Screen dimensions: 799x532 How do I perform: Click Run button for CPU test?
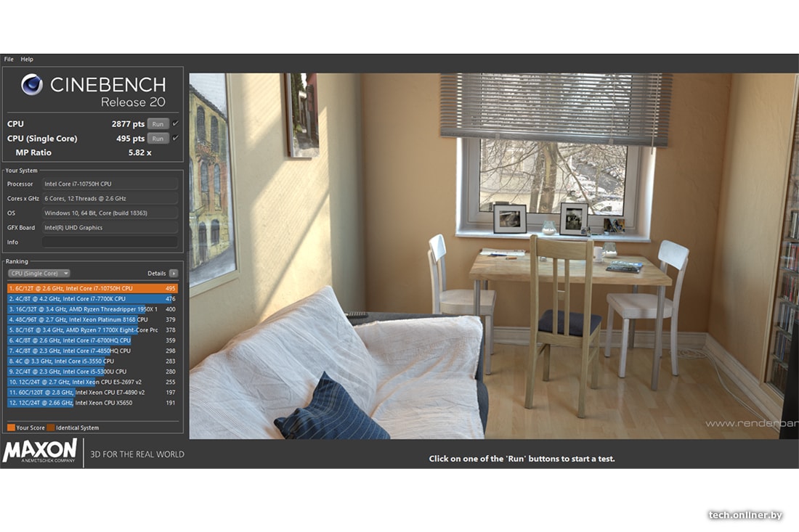(158, 123)
